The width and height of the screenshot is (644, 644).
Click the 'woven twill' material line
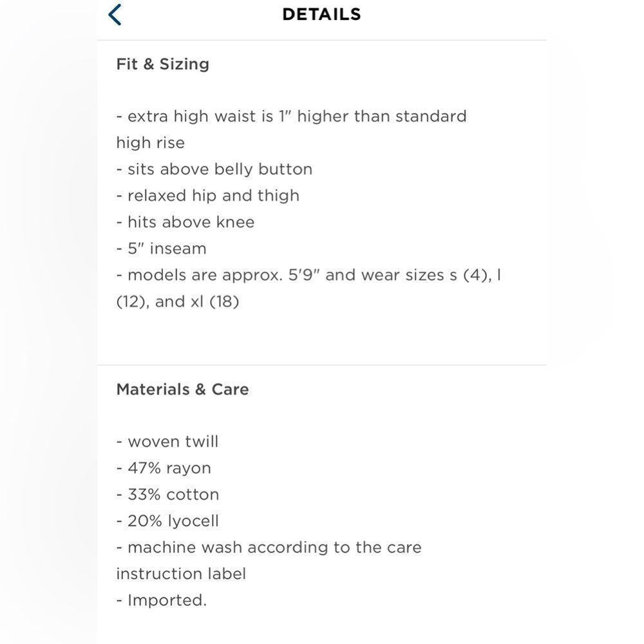[167, 441]
